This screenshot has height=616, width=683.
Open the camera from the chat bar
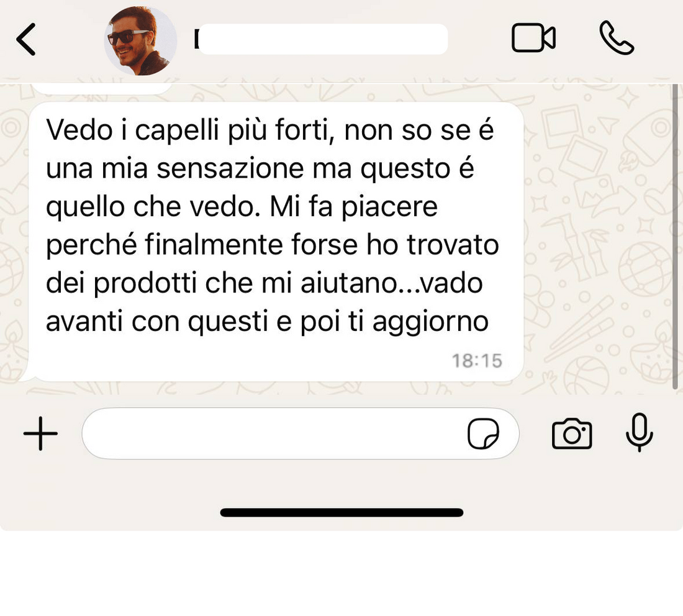click(571, 433)
